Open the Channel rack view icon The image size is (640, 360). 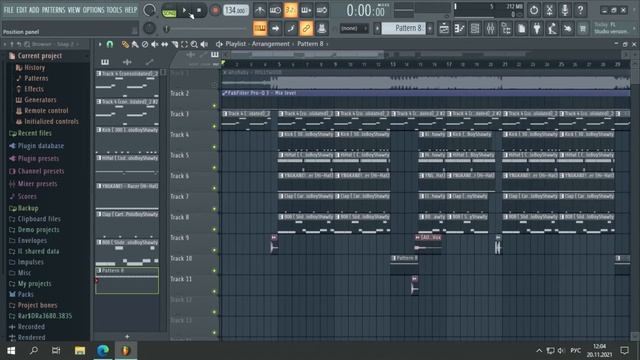coord(475,28)
